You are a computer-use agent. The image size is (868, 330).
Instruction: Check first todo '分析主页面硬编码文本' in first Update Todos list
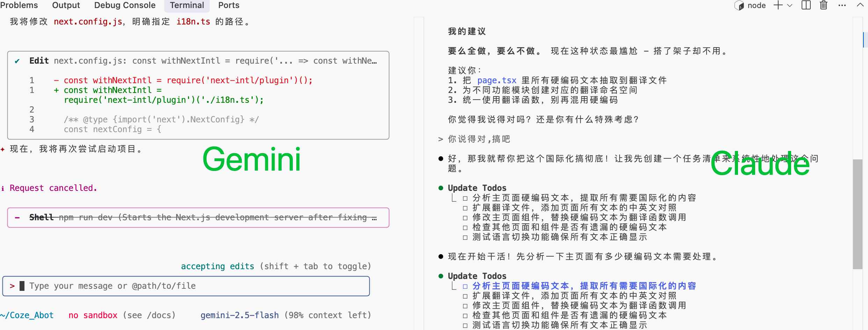(x=465, y=198)
